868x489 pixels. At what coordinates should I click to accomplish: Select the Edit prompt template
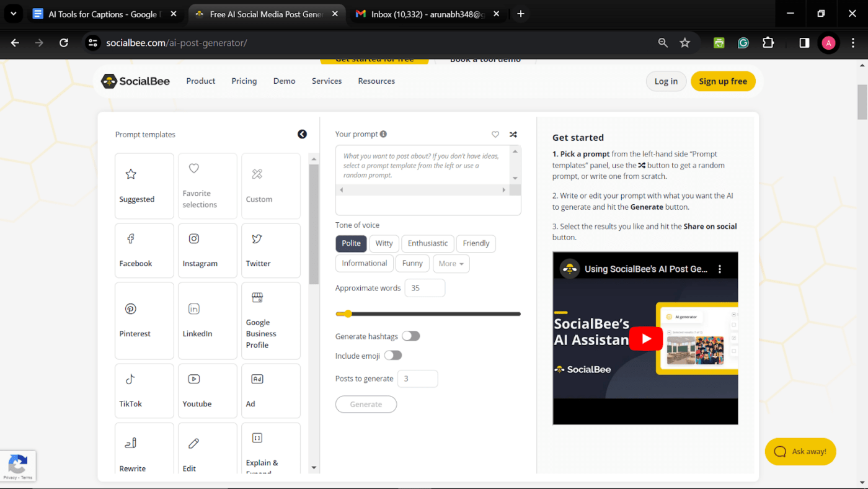207,448
